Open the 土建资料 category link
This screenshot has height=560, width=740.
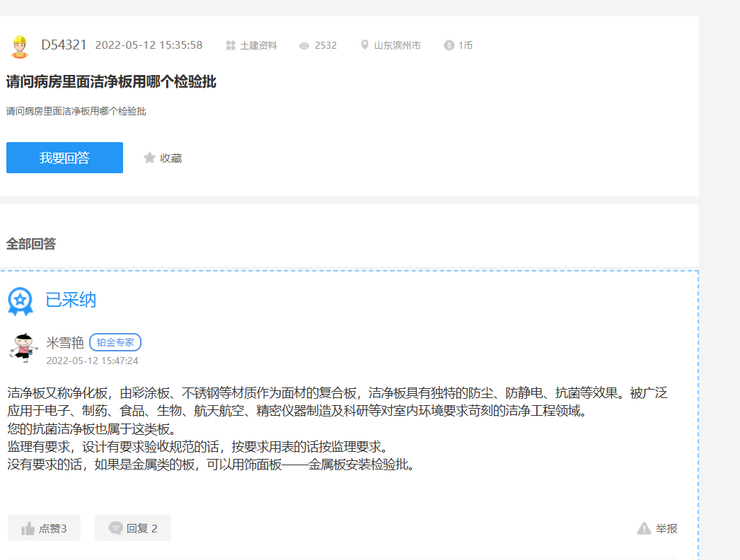258,46
